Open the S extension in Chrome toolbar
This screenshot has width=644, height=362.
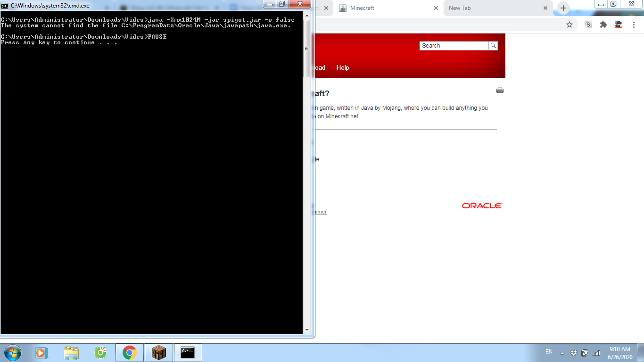coord(588,25)
